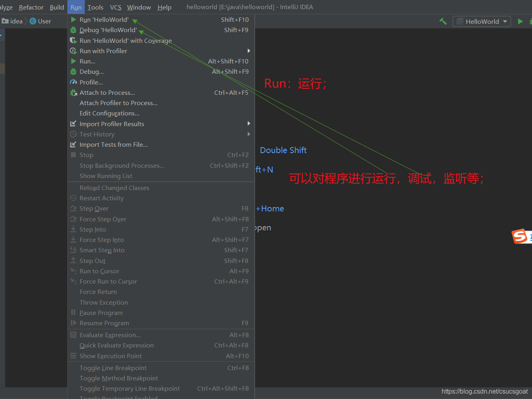Click the Import Tests from File icon

pyautogui.click(x=73, y=144)
